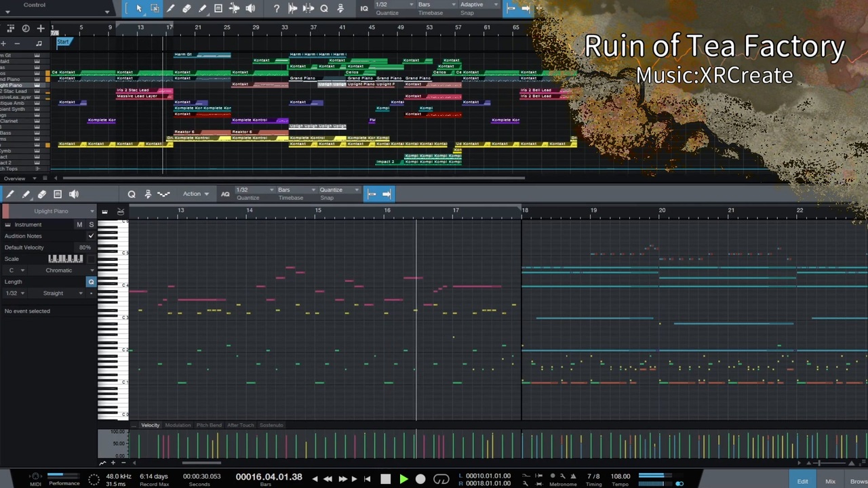Open the question mark help icon
The image size is (868, 488).
pyautogui.click(x=277, y=8)
